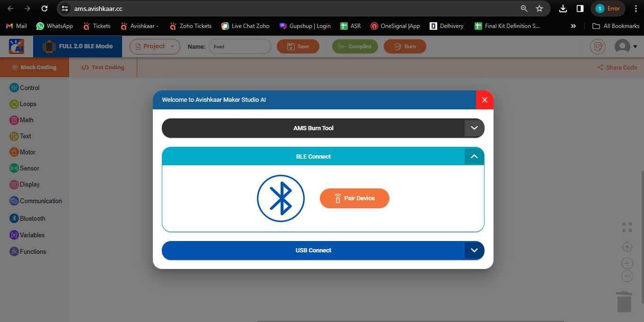Viewport: 644px width, 322px height.
Task: Click the Compiled button
Action: click(355, 46)
